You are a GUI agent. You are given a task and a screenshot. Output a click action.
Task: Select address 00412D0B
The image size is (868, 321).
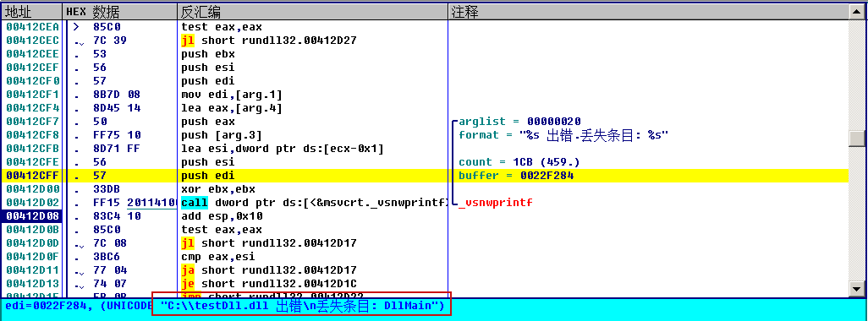pos(33,229)
